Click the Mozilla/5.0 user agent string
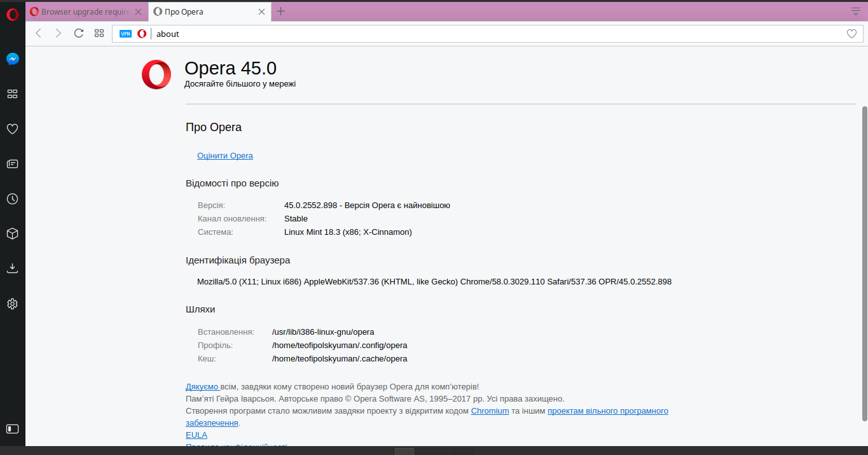Image resolution: width=868 pixels, height=455 pixels. point(434,281)
